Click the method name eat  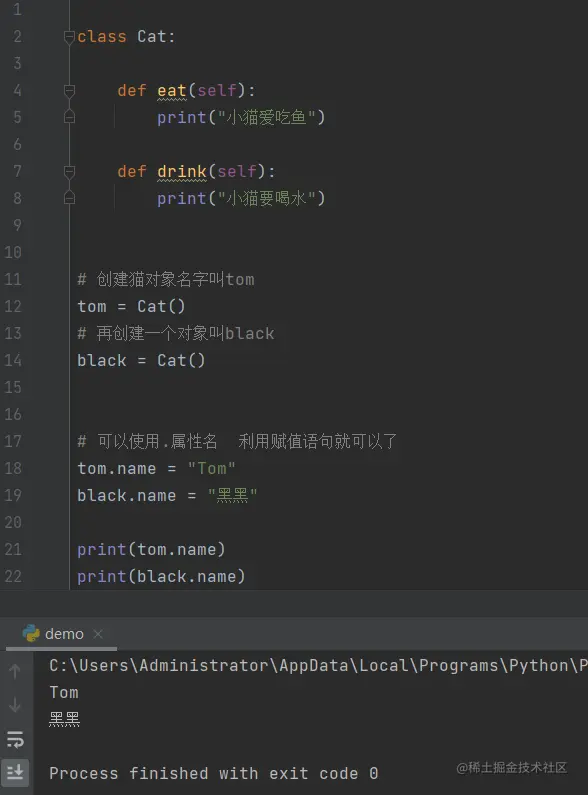[x=171, y=90]
